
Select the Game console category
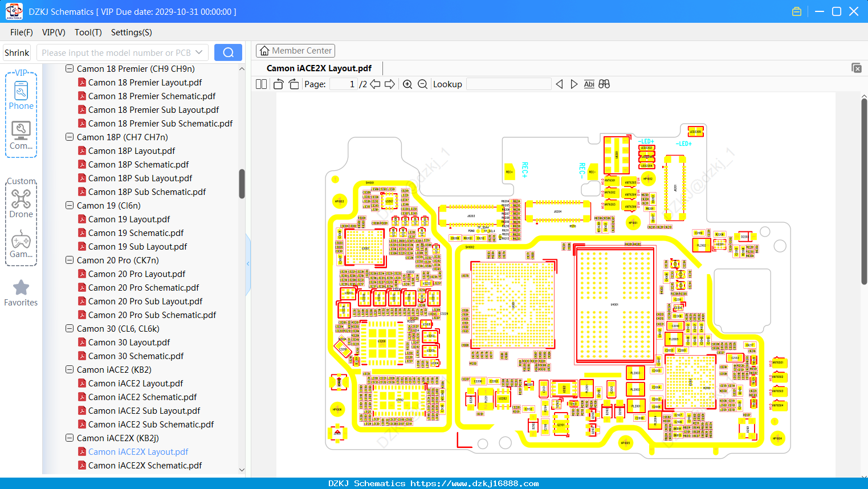(x=21, y=244)
